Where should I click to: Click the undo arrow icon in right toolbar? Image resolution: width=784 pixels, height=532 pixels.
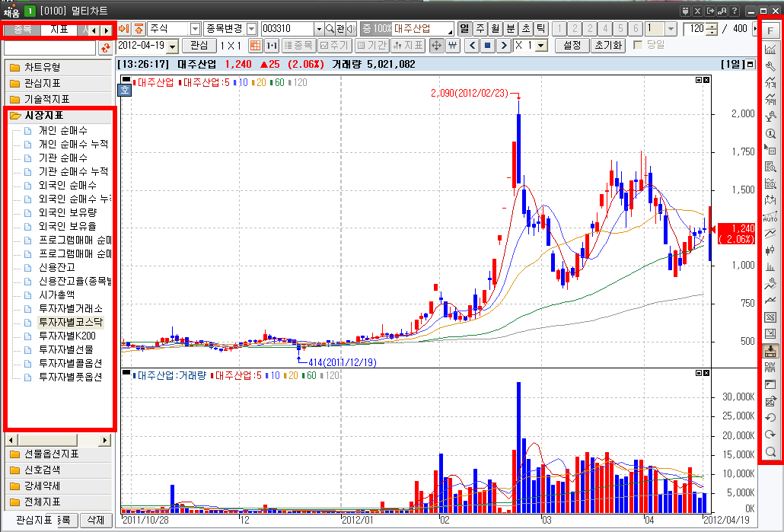tap(770, 418)
